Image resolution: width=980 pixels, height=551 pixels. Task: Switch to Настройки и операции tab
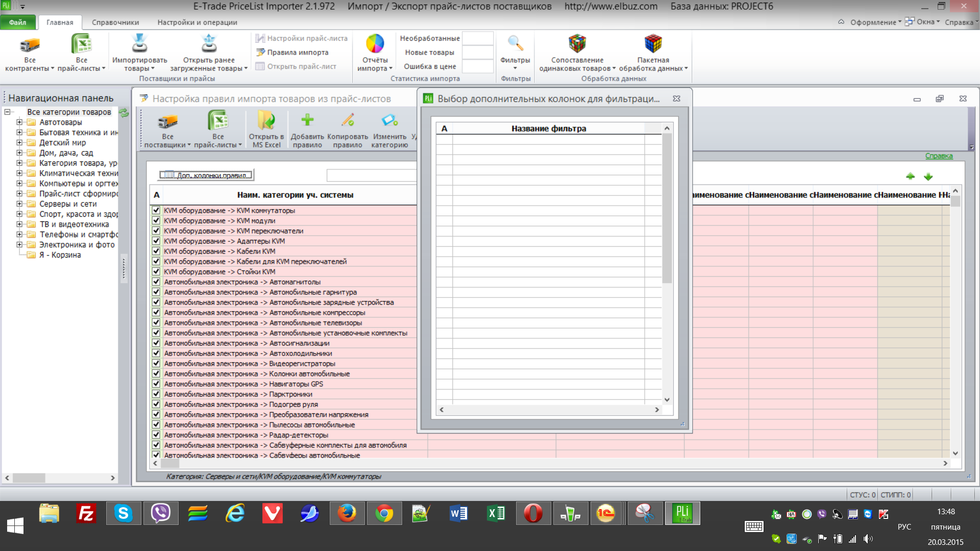click(197, 22)
